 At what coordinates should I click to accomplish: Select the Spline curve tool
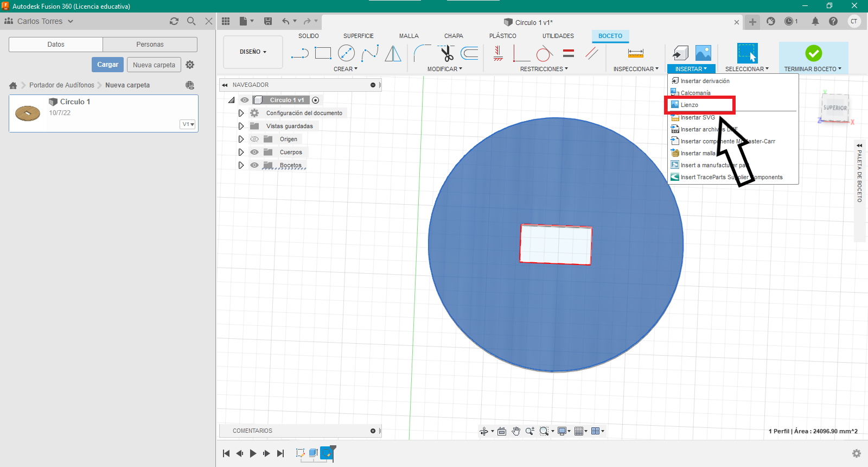pos(369,53)
